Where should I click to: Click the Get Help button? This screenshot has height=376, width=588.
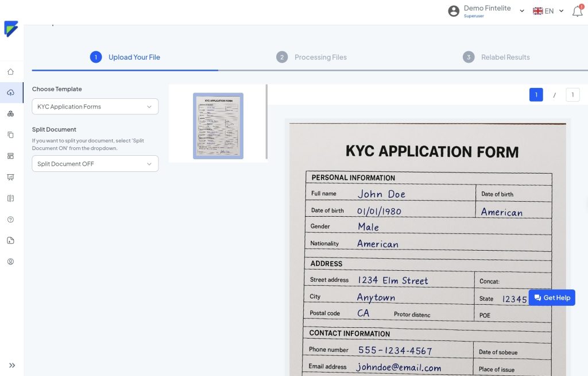(551, 298)
